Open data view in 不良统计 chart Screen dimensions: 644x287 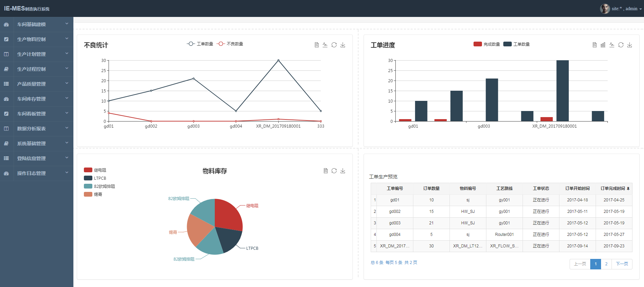coord(317,45)
